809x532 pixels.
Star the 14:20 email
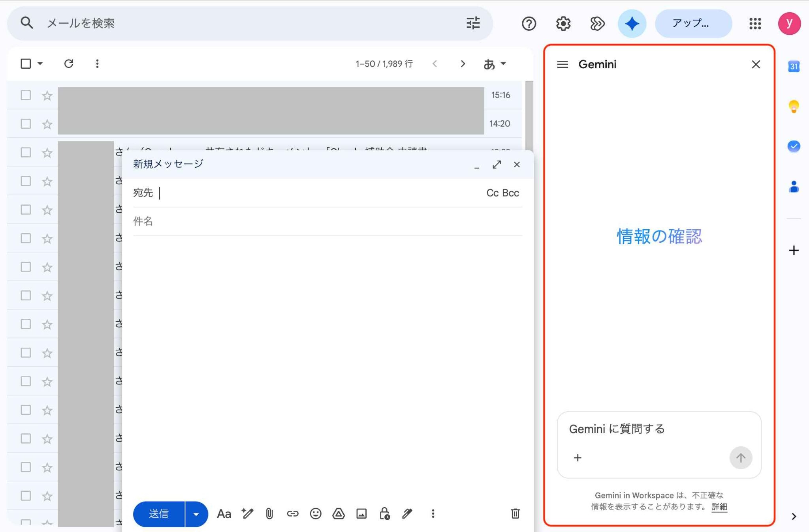pos(47,124)
